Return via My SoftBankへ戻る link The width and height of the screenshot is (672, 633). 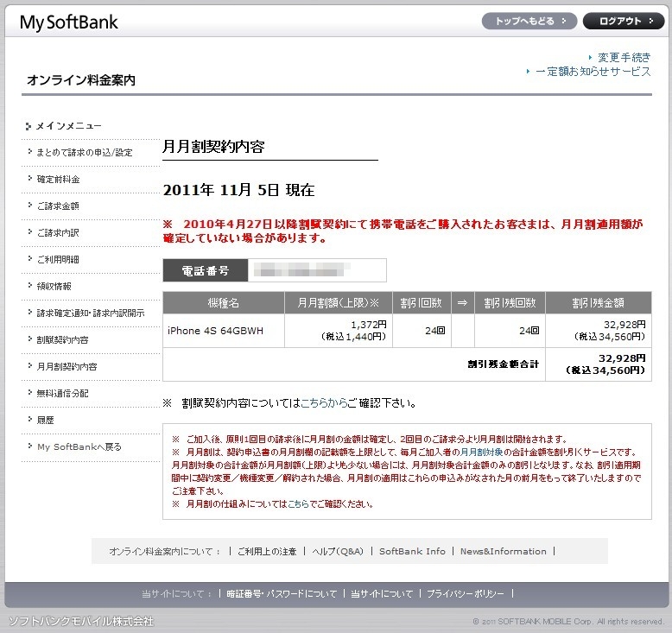click(79, 447)
